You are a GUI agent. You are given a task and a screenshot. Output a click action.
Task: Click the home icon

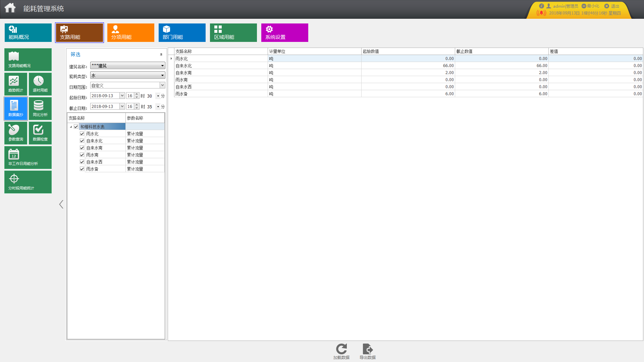pyautogui.click(x=10, y=8)
